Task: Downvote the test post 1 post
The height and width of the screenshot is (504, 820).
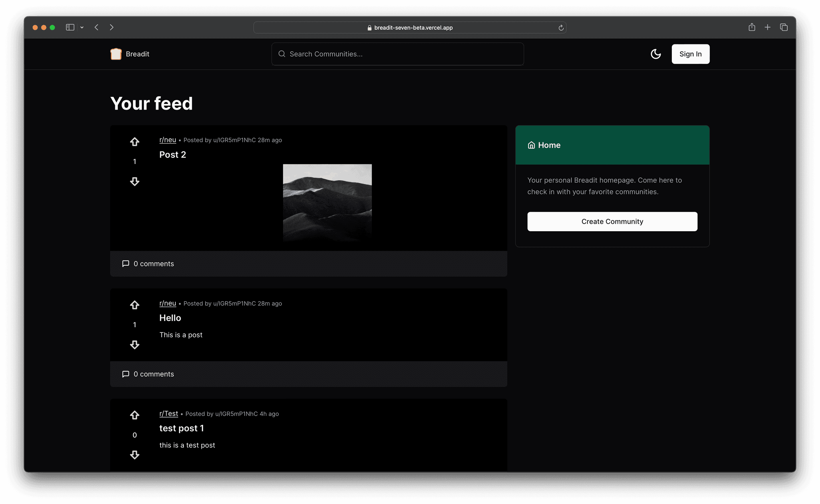Action: [x=135, y=455]
